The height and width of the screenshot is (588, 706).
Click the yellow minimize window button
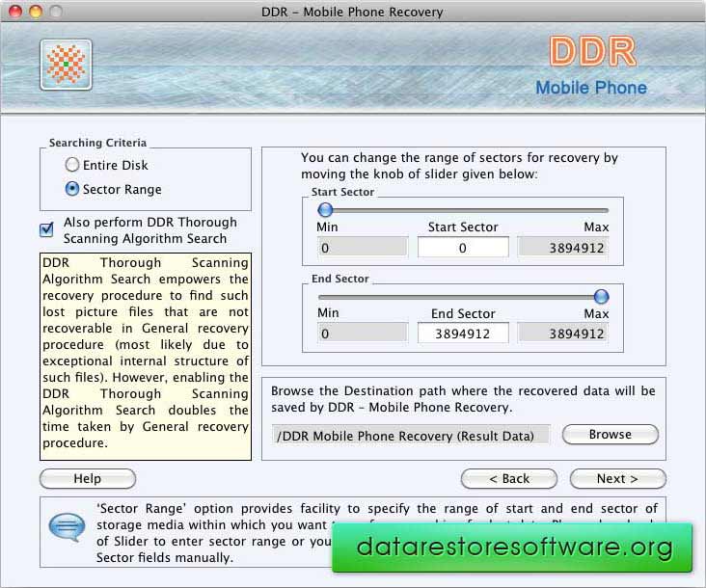coord(36,12)
